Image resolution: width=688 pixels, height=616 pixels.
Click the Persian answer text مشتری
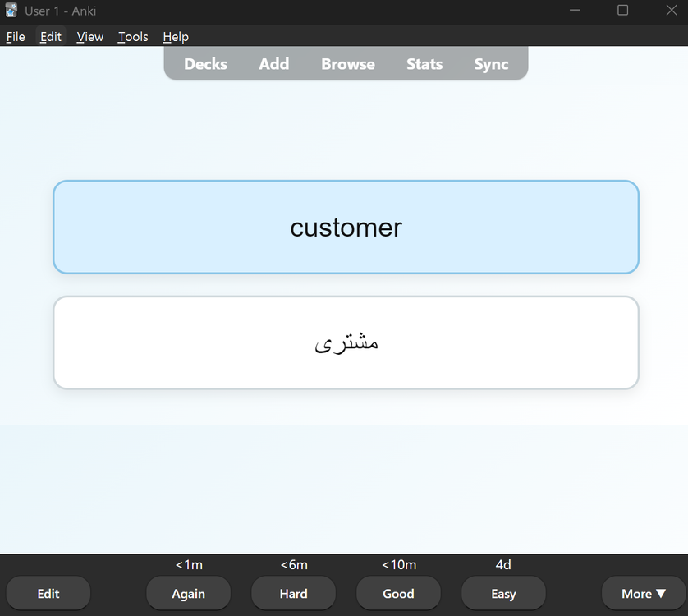tap(346, 342)
